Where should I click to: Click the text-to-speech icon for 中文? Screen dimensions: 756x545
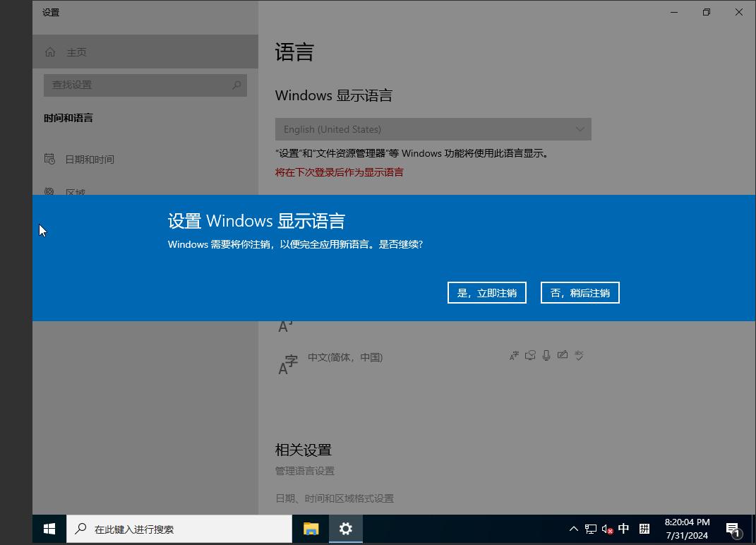click(530, 356)
